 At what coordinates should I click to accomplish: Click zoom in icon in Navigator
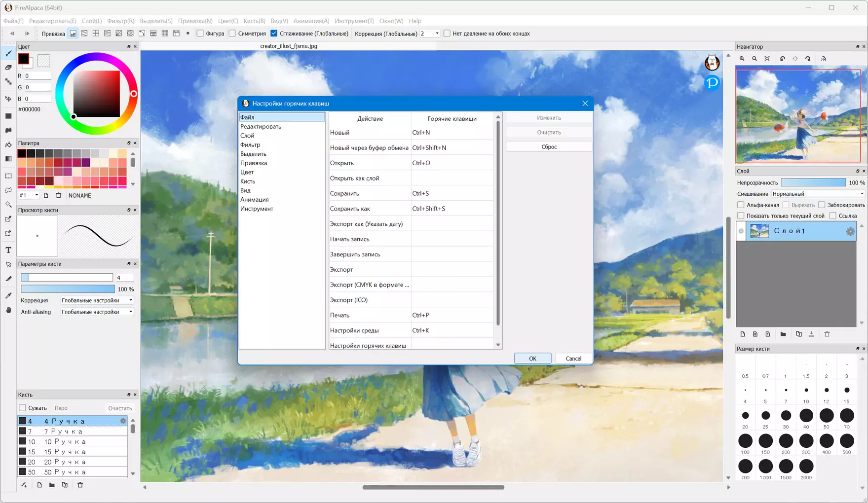(x=742, y=59)
